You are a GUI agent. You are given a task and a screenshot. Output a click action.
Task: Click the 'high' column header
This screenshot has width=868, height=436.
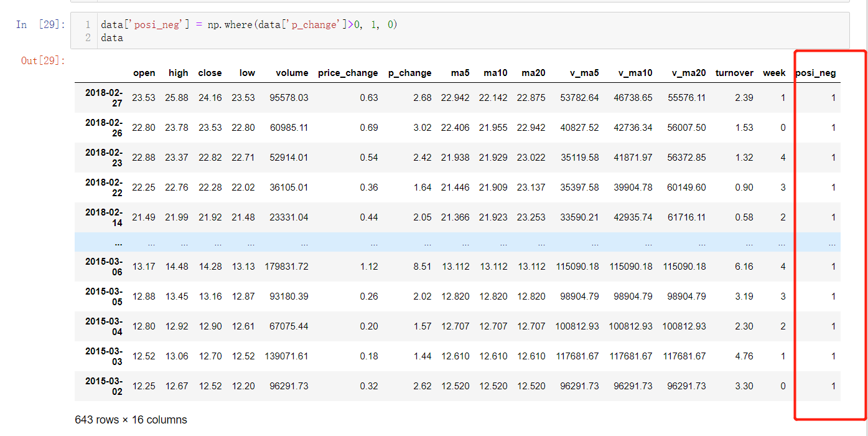pos(178,73)
